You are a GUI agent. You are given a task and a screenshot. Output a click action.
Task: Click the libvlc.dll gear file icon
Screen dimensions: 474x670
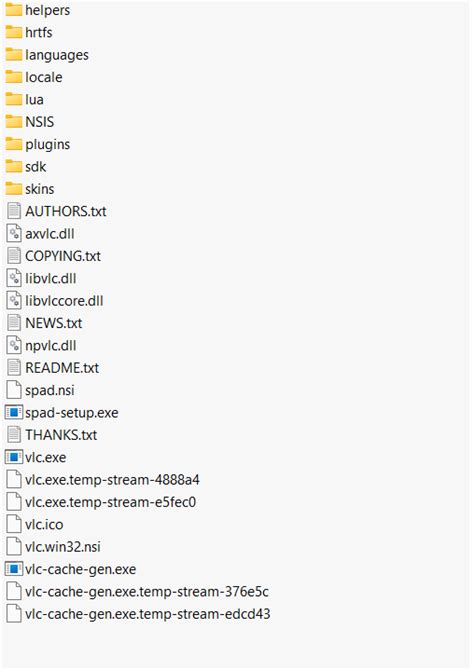click(x=14, y=278)
